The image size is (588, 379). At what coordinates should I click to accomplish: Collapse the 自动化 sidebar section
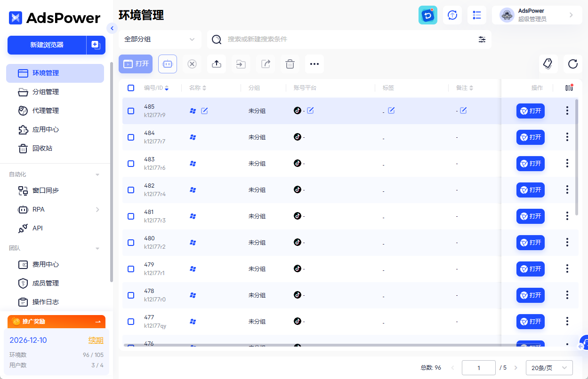(x=97, y=174)
